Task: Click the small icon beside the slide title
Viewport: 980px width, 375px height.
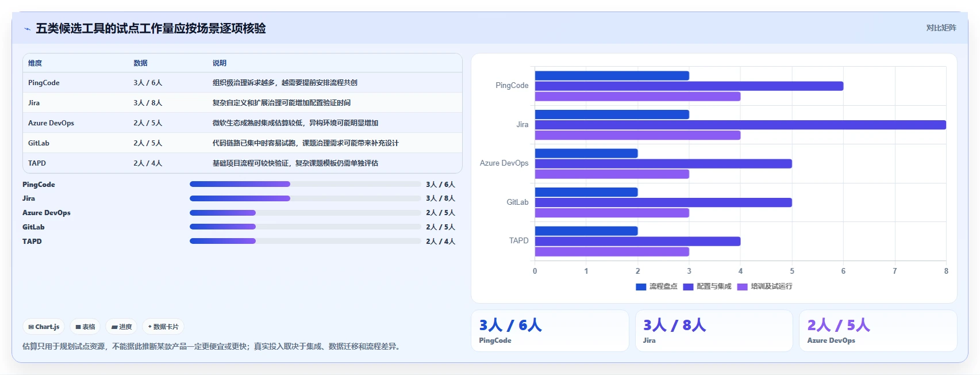Action: point(27,29)
